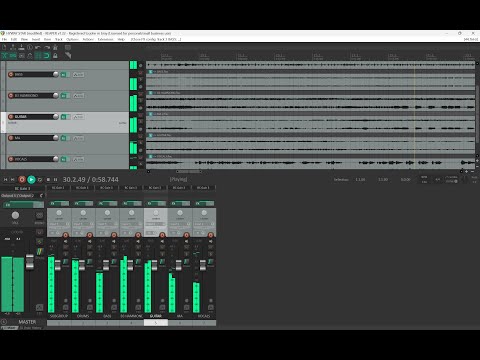Record-arm SUBGROUP mixer strip
This screenshot has height=360, width=480.
click(x=66, y=235)
